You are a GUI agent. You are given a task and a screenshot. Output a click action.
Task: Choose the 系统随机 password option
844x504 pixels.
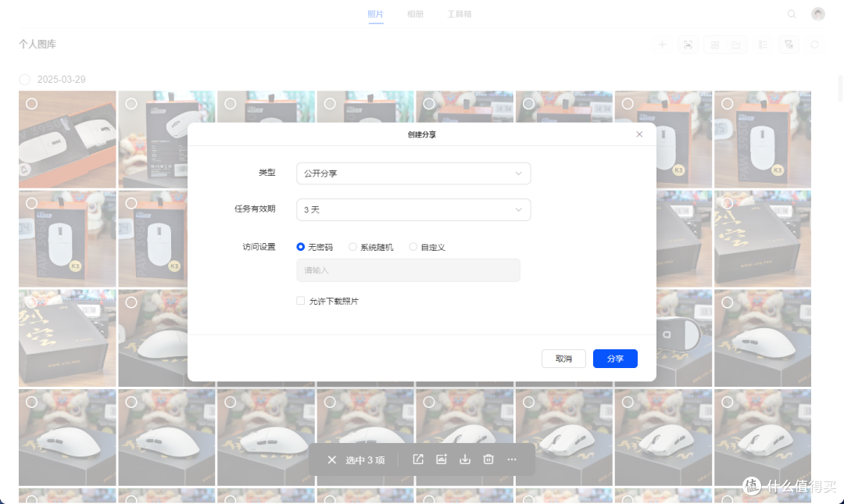click(x=353, y=246)
